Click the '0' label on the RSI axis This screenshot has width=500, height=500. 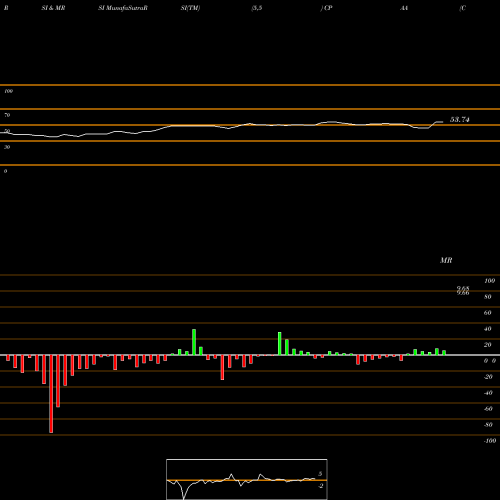pyautogui.click(x=5, y=171)
